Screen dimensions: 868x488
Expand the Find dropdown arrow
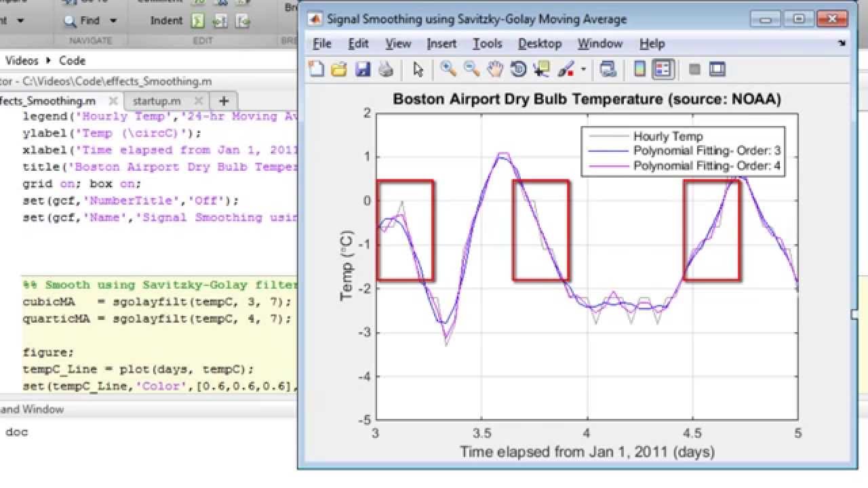[113, 21]
